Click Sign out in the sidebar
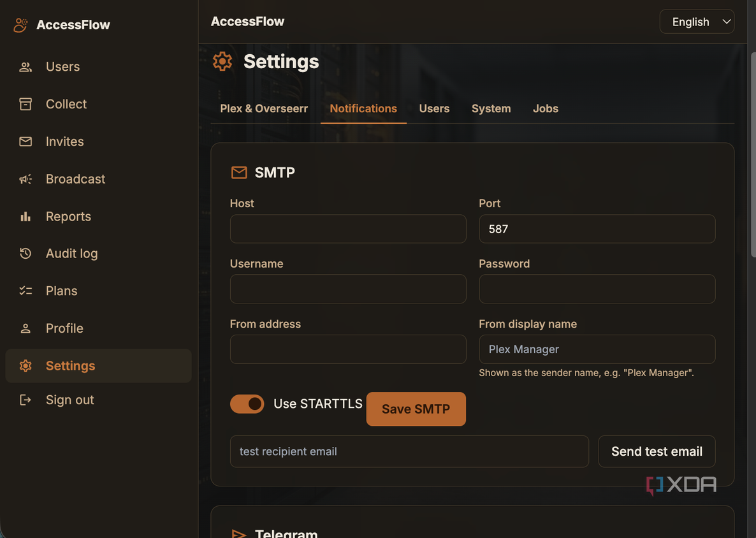Screen dimensions: 756x538 (x=98, y=400)
